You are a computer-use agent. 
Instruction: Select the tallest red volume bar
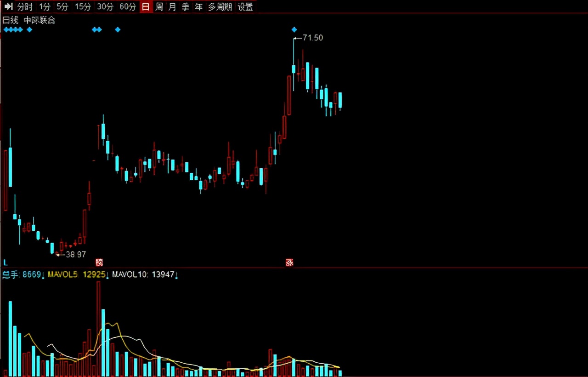pyautogui.click(x=98, y=329)
